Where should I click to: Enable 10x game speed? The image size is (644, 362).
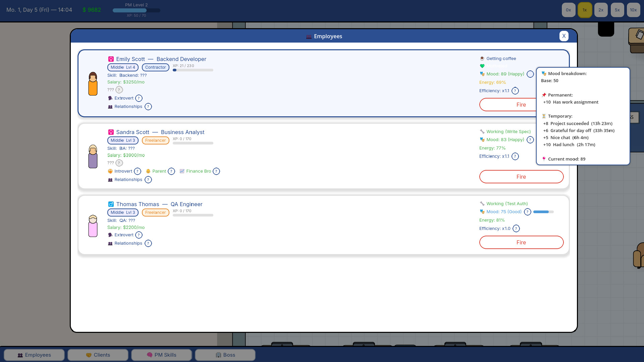(x=633, y=10)
